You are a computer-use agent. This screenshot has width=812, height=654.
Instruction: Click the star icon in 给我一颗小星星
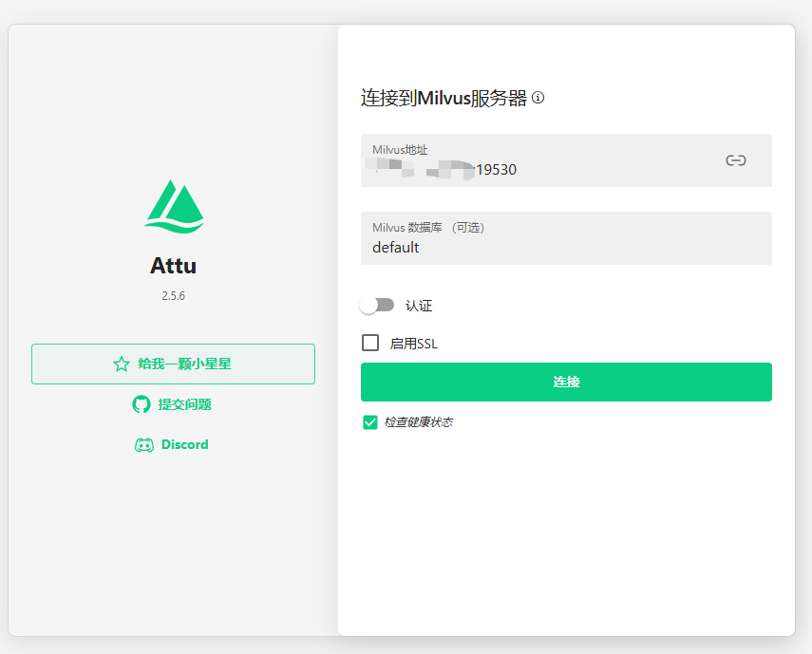122,364
